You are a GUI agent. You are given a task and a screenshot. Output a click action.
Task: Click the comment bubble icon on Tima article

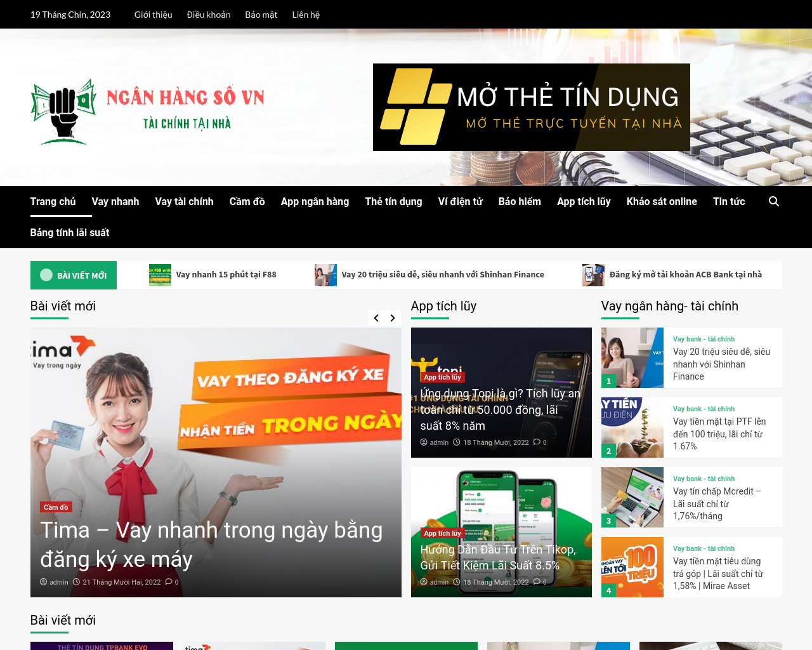coord(169,581)
